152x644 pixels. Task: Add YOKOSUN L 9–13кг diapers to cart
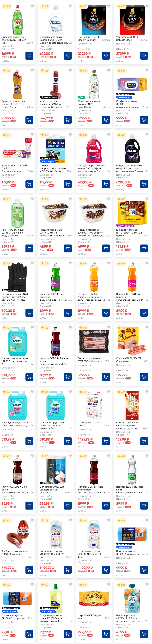coord(106,441)
